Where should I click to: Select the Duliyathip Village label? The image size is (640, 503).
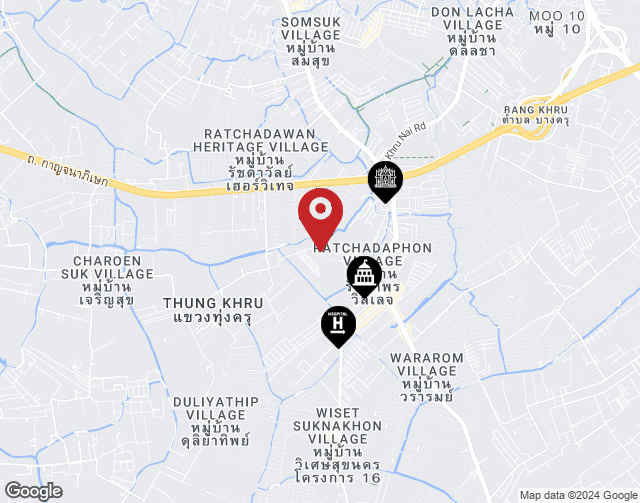click(216, 421)
